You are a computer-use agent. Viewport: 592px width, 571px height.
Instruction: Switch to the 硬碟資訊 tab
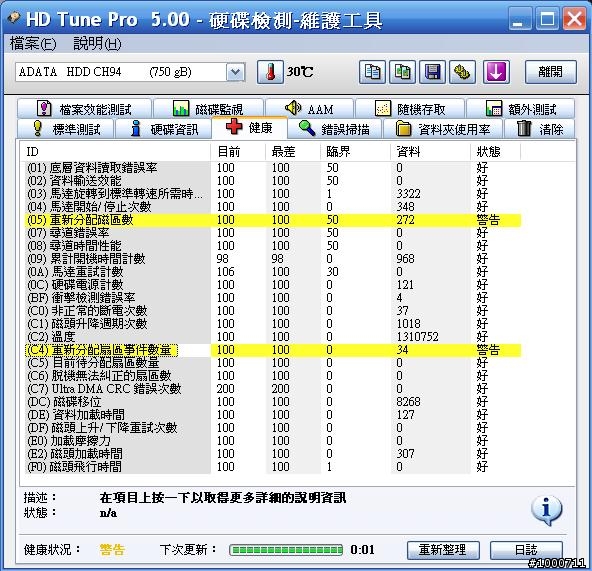163,129
